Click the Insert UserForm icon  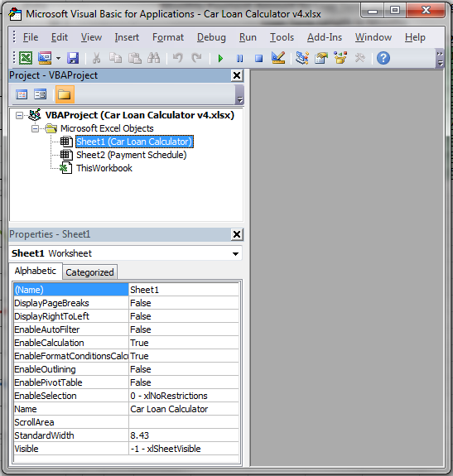coord(45,58)
